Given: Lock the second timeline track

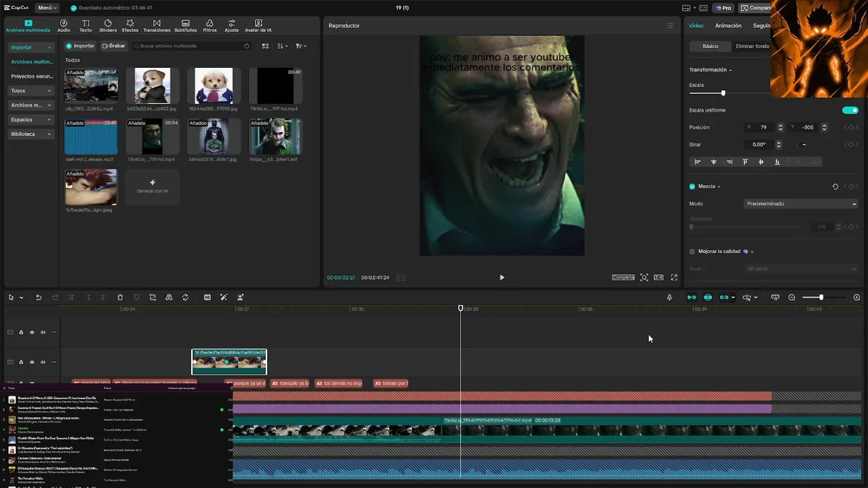Looking at the screenshot, I should pos(20,362).
